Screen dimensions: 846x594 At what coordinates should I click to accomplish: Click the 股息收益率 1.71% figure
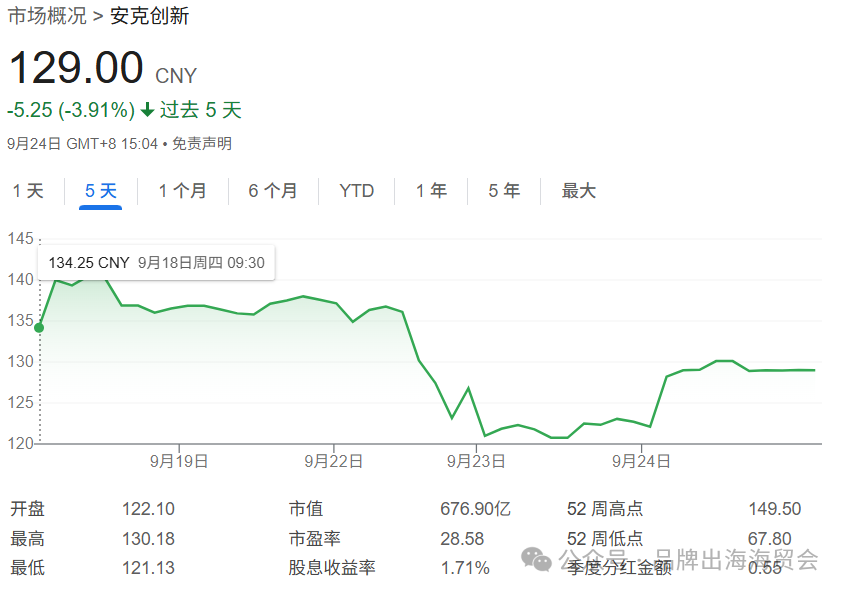click(465, 567)
